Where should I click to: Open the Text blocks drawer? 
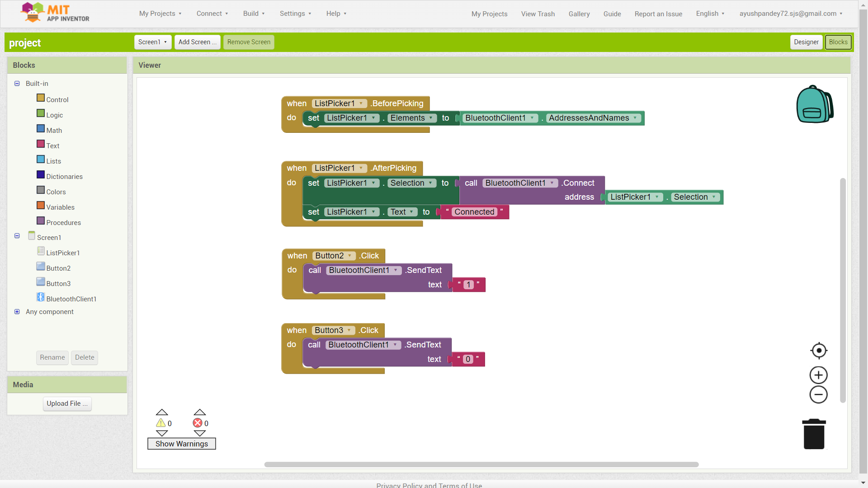click(52, 146)
